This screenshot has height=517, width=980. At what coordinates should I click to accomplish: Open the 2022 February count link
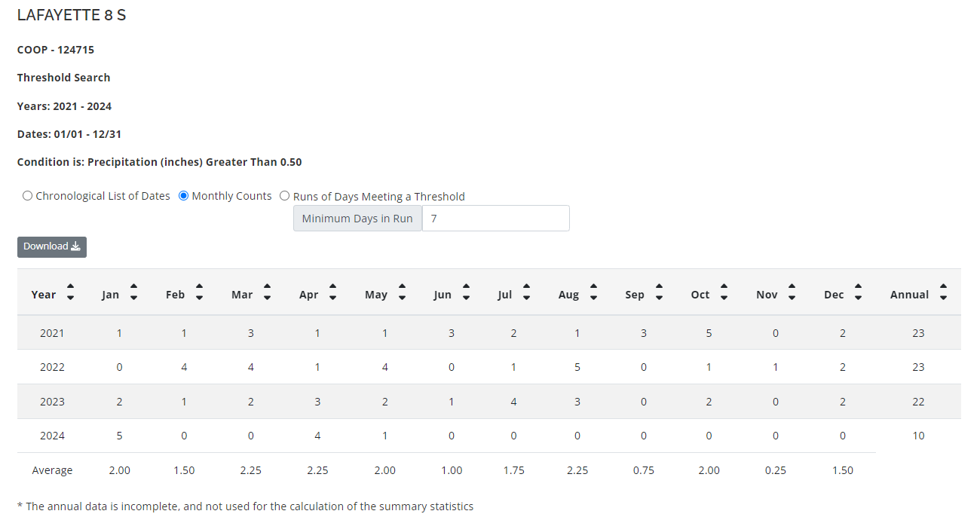(184, 367)
